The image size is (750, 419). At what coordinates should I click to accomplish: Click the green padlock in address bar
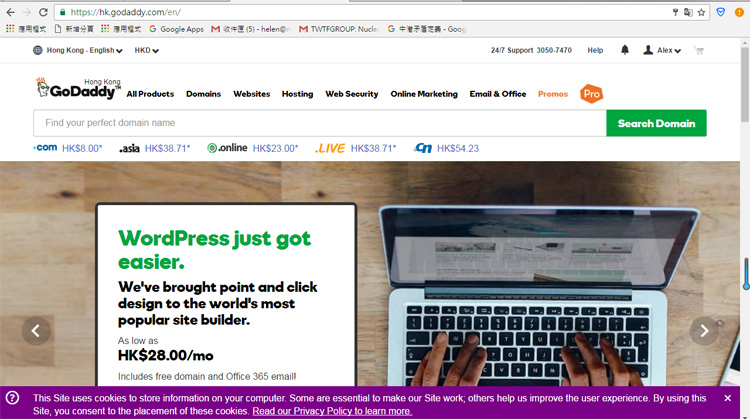pos(62,12)
